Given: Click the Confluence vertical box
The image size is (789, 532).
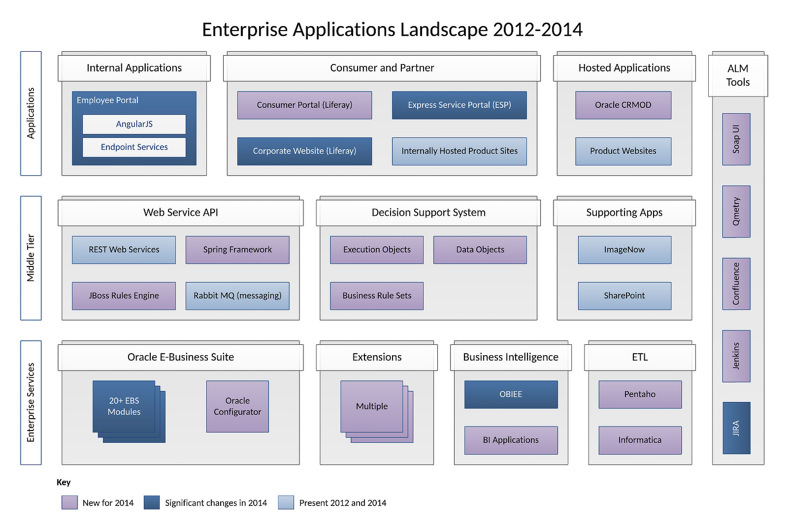Looking at the screenshot, I should (736, 284).
